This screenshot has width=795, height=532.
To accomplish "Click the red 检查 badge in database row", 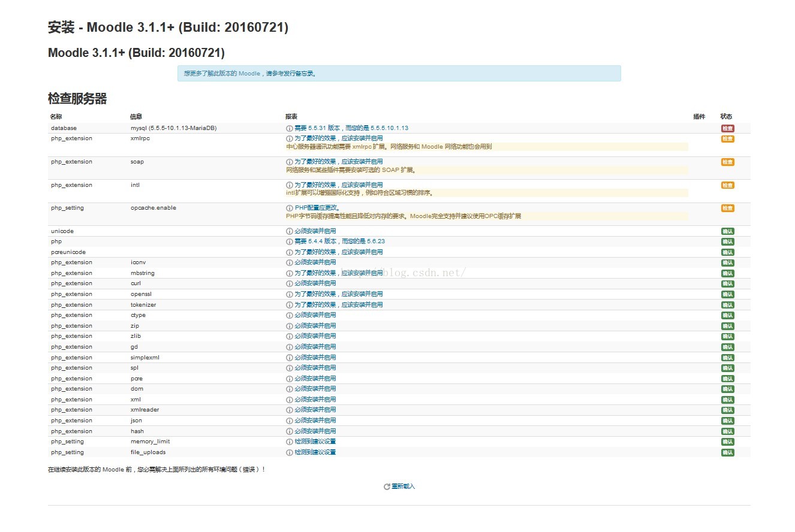I will pos(727,128).
